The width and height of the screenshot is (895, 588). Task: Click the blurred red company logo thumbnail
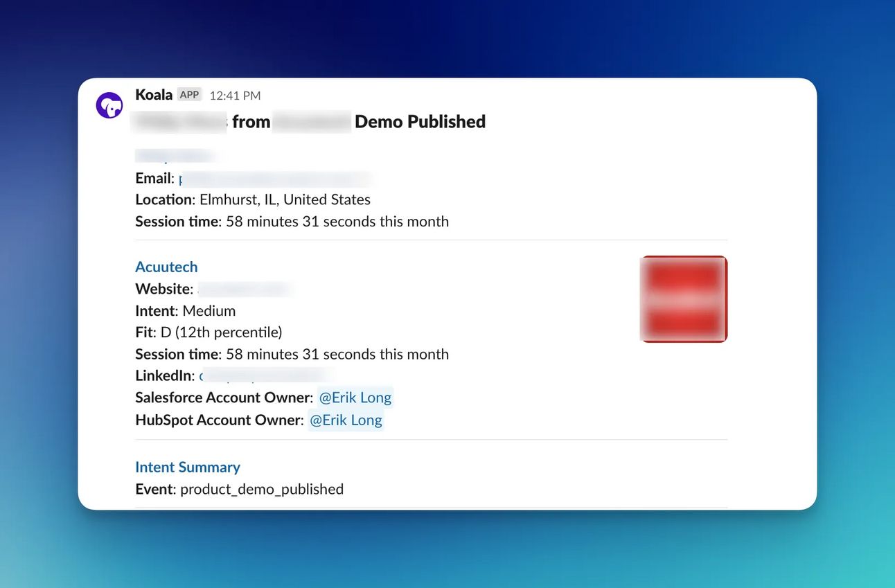tap(684, 299)
